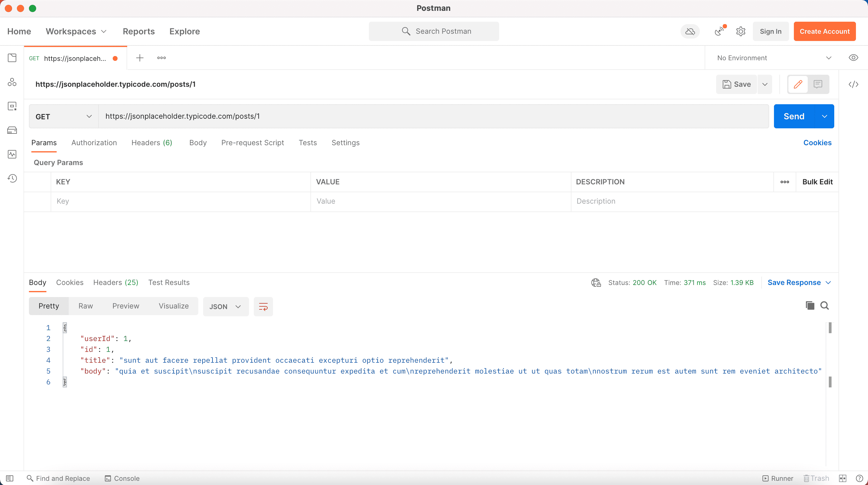Switch to the pencil build mode icon
868x485 pixels.
click(798, 84)
